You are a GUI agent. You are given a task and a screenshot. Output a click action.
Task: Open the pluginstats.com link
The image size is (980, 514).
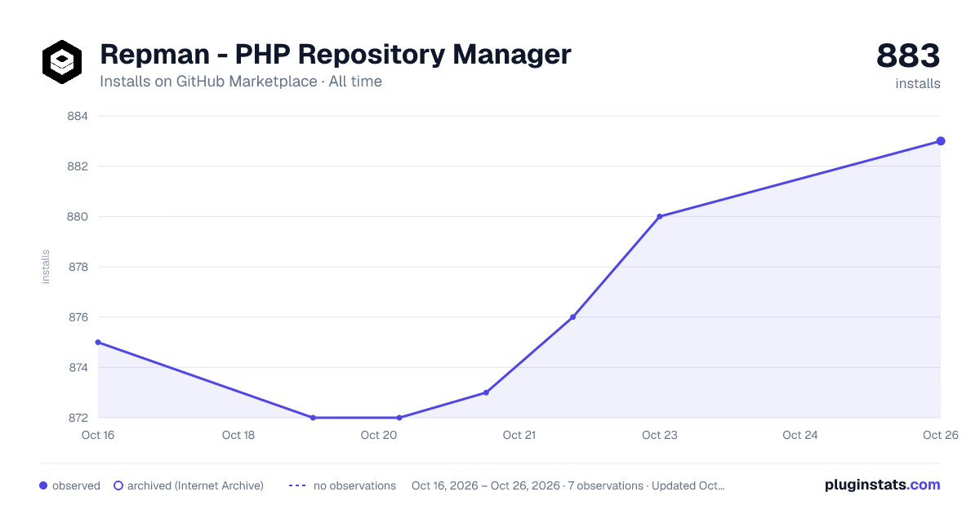tap(883, 485)
